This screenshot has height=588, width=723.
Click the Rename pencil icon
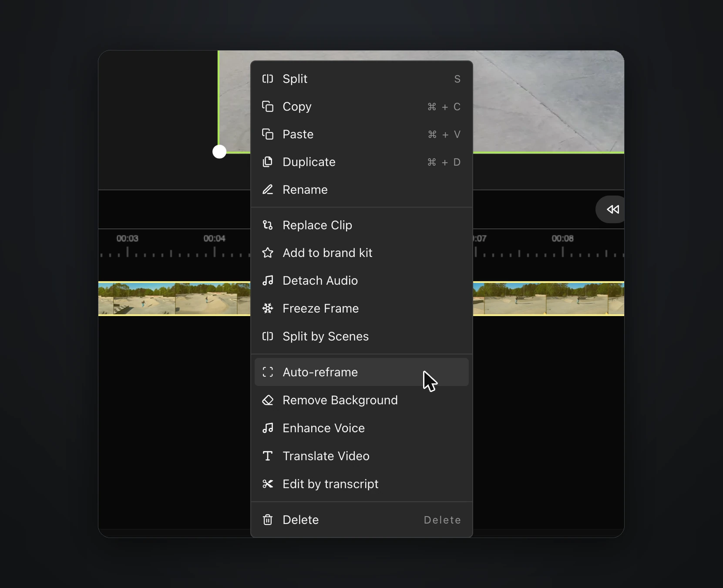(x=268, y=190)
